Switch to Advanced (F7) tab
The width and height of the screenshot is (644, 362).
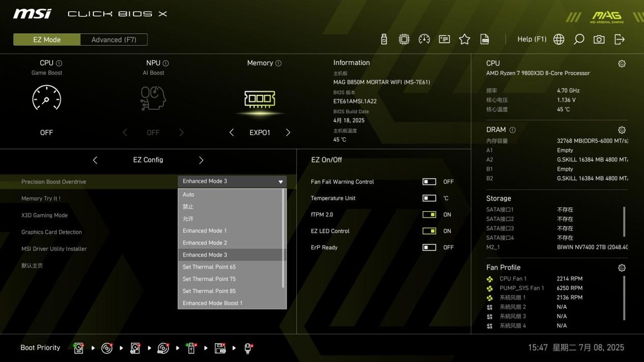point(114,40)
